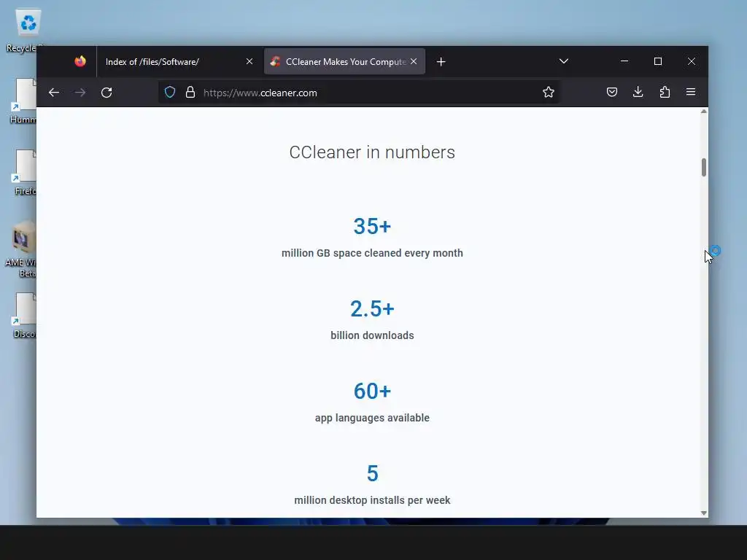Select the Humm desktop shortcut icon
Image resolution: width=747 pixels, height=560 pixels.
click(x=24, y=101)
